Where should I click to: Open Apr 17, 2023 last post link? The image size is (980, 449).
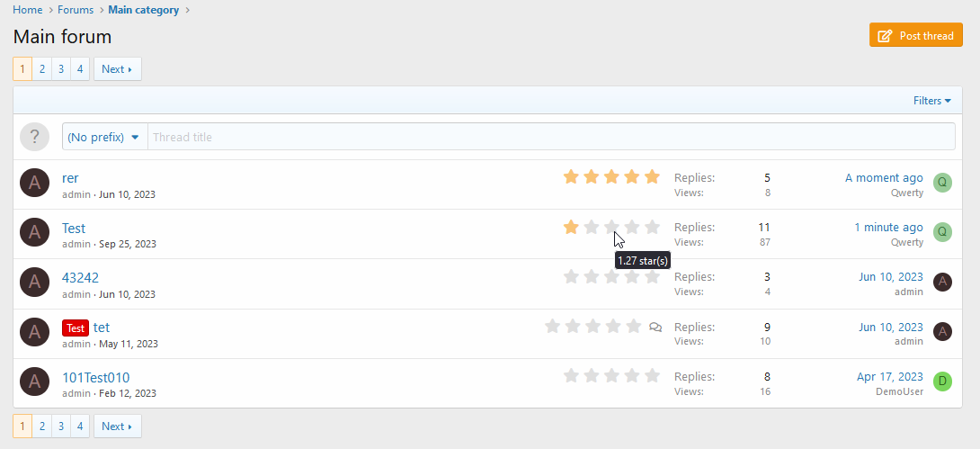(890, 377)
